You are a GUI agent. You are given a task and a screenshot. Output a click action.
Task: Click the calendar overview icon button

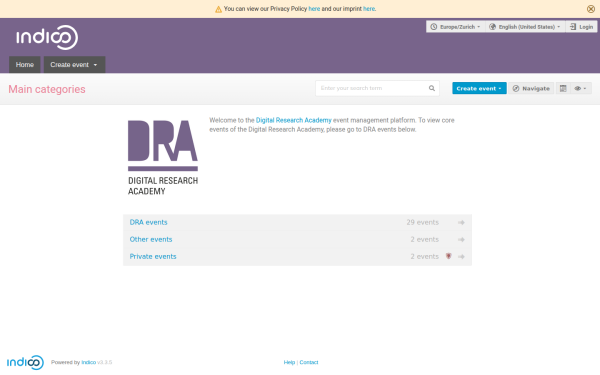click(x=563, y=88)
